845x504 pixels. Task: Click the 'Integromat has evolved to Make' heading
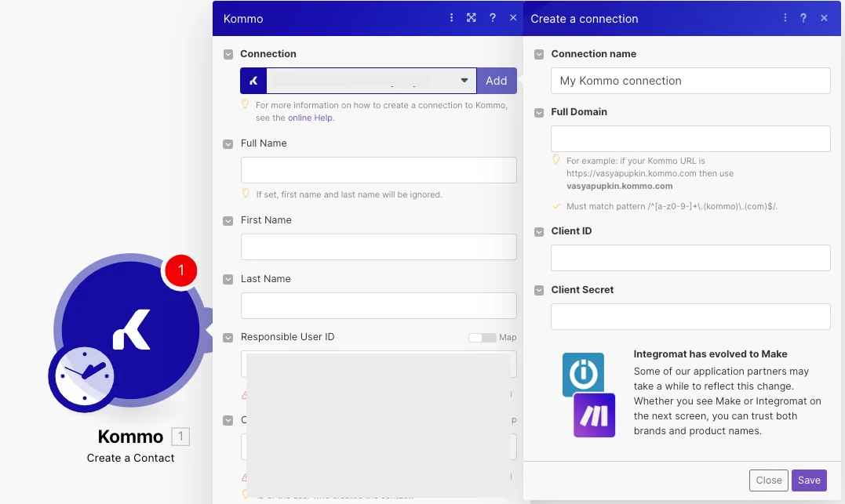click(x=710, y=354)
